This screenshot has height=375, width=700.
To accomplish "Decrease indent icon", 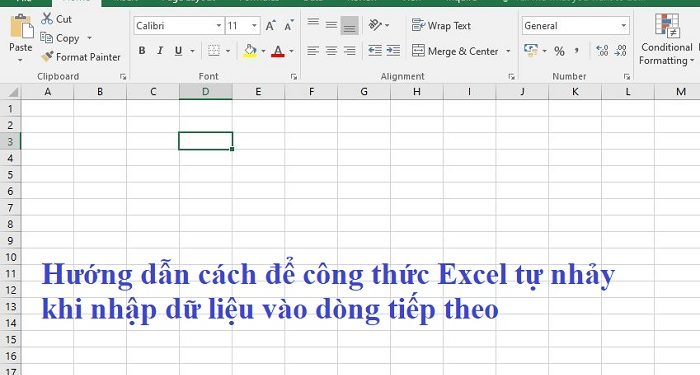I will 375,51.
